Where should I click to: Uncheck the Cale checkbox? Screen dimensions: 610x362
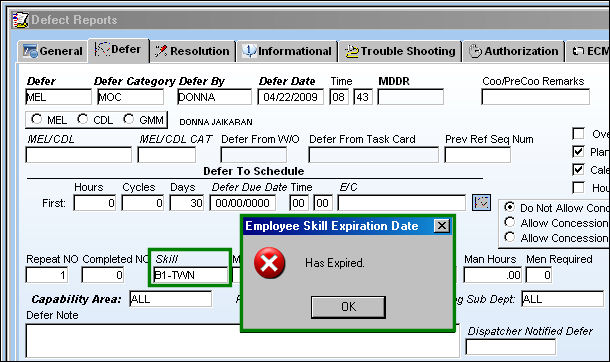click(578, 170)
